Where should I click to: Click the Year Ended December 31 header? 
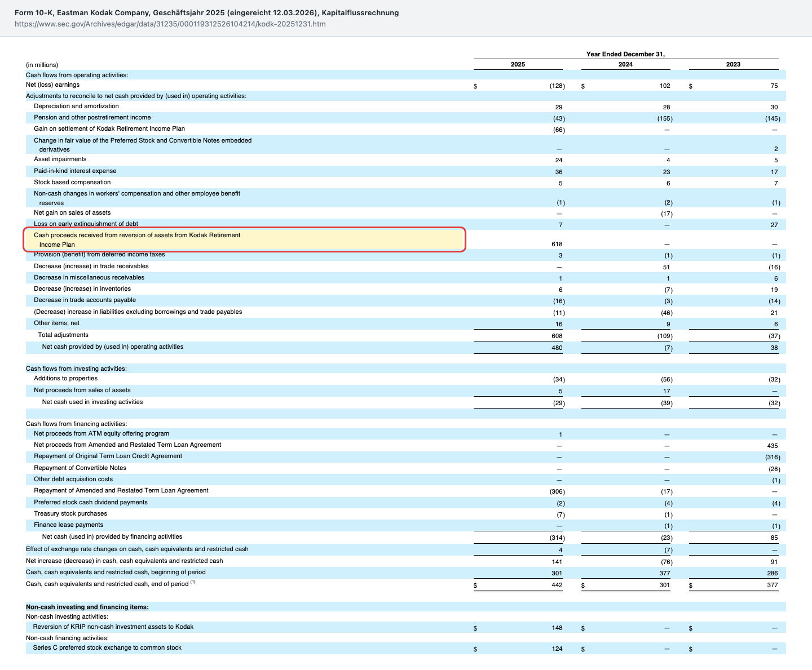625,54
